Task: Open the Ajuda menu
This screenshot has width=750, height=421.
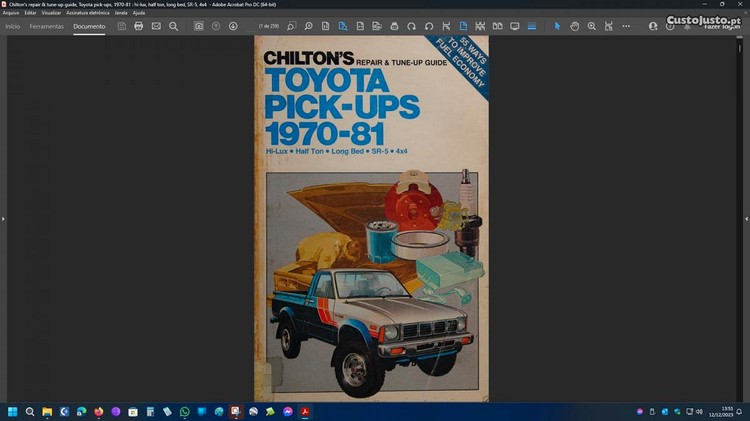Action: tap(139, 13)
